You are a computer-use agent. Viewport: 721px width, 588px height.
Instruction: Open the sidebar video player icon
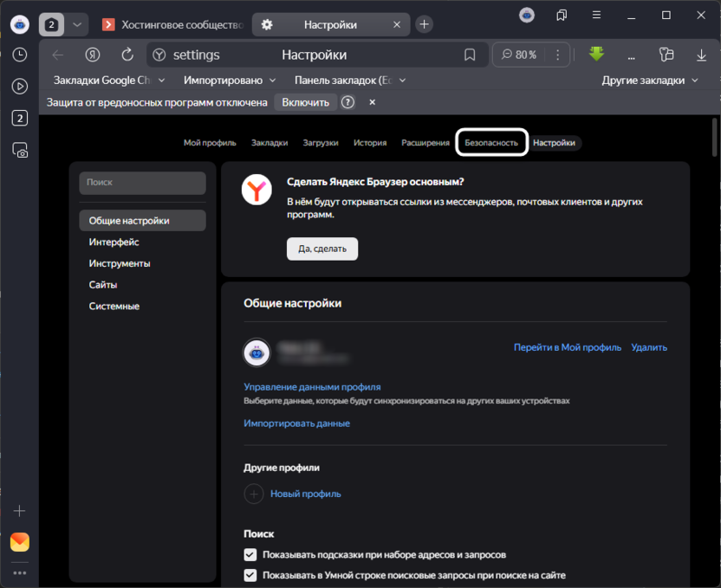[19, 87]
